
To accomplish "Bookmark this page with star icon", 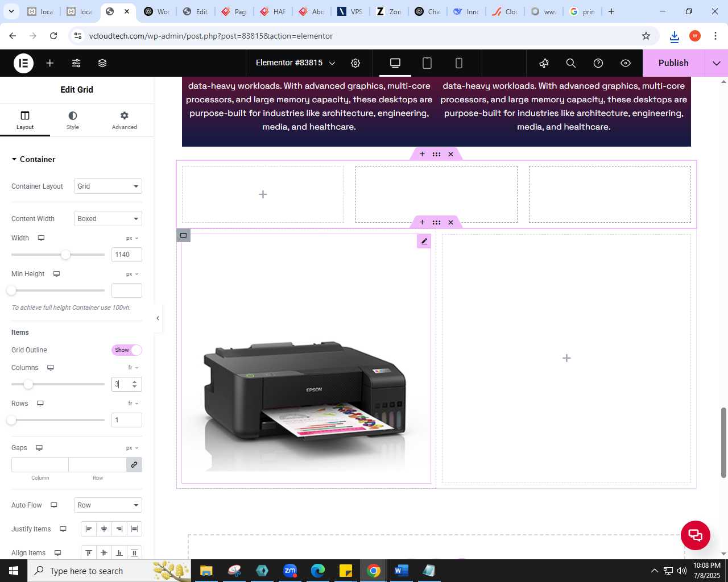I will tap(646, 36).
